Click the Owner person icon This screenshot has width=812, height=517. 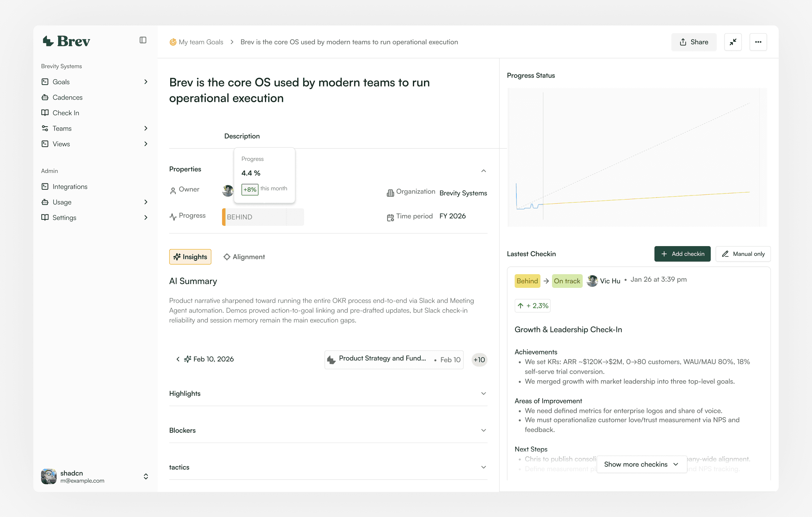coord(173,191)
